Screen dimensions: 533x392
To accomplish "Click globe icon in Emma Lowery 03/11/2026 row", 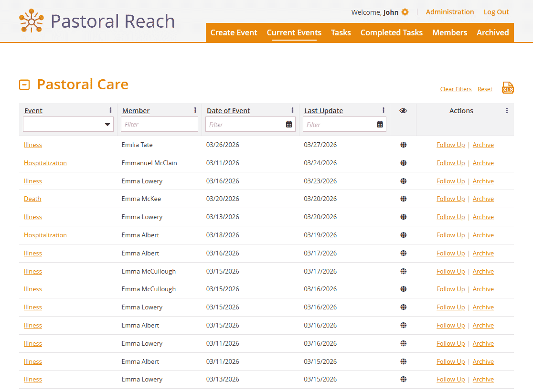I will 404,343.
